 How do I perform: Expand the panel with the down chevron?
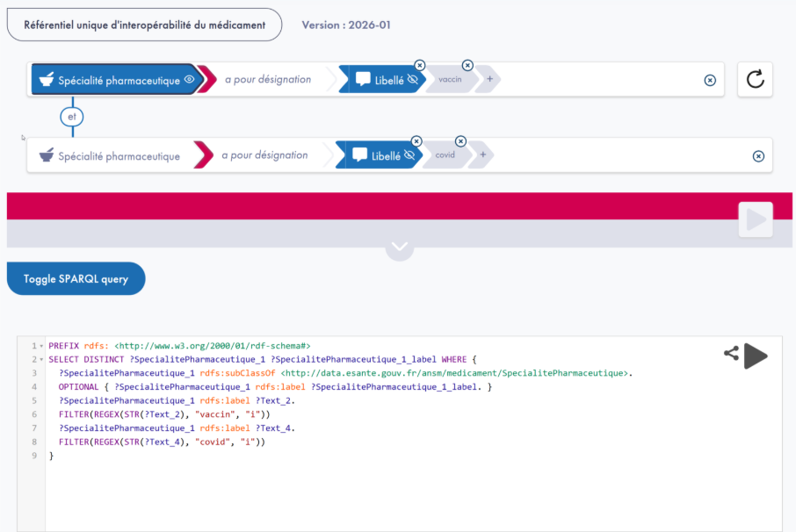399,248
